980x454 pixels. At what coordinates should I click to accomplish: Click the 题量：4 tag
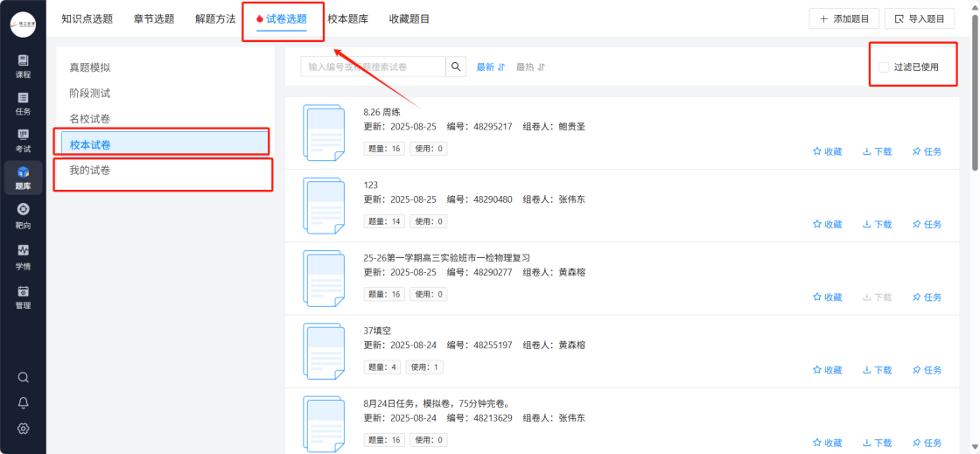point(381,367)
